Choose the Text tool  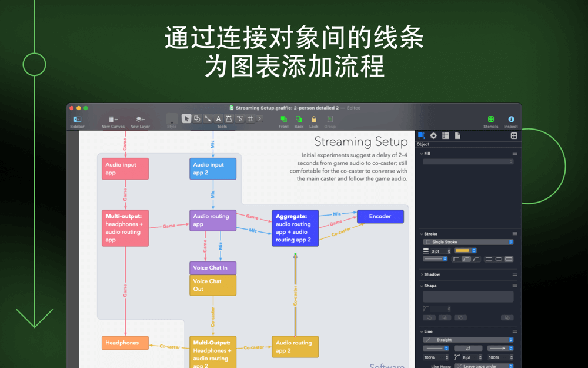tap(218, 119)
